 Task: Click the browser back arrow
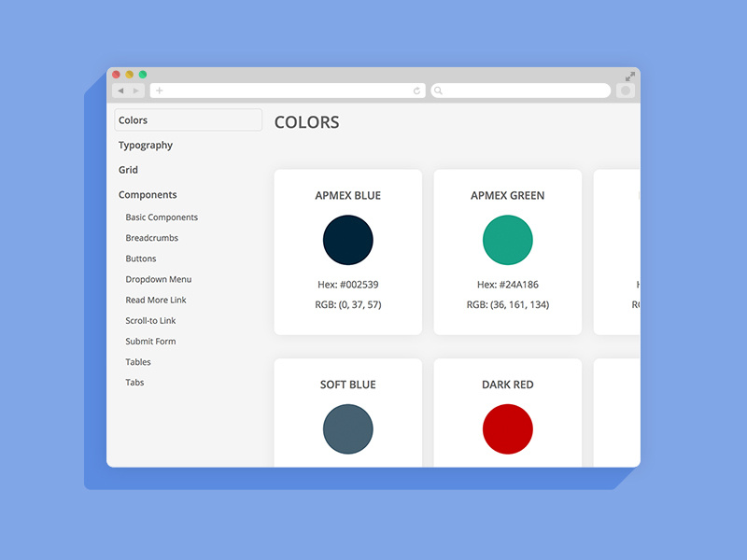click(120, 91)
